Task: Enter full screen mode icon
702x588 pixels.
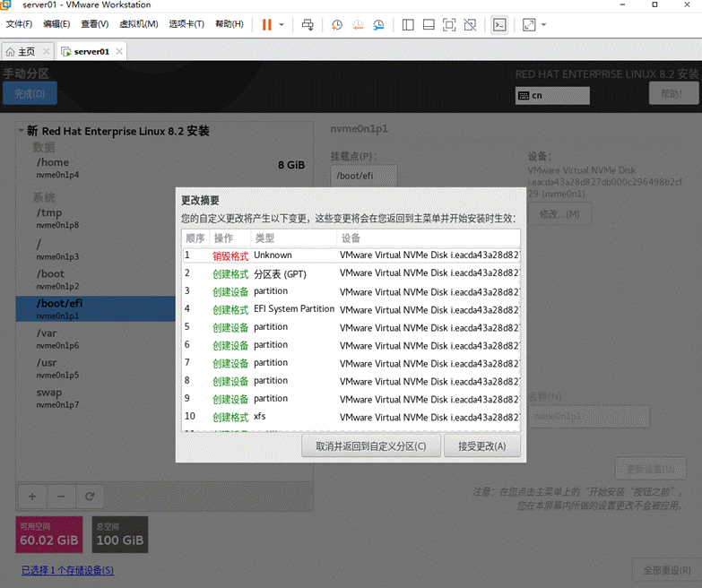Action: [x=449, y=24]
